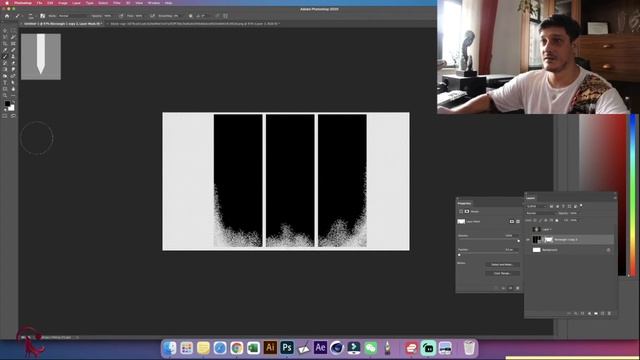Screen dimensions: 640x360
Task: Open After Effects from the Dock
Action: [x=320, y=348]
